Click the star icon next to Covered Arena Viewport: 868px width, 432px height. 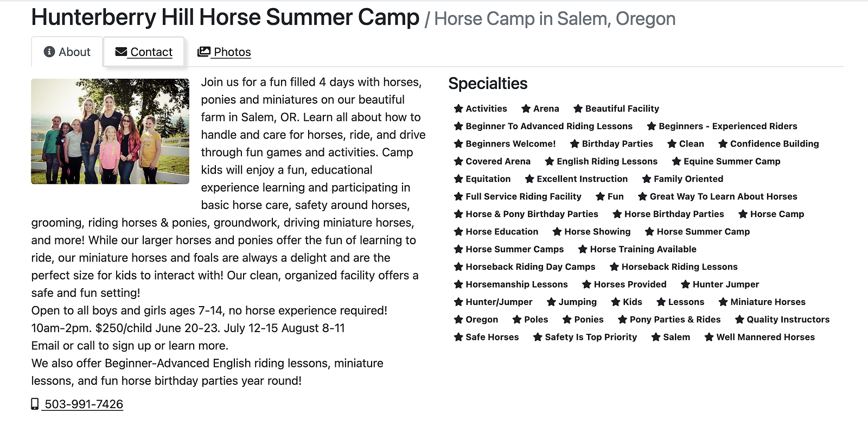click(458, 161)
